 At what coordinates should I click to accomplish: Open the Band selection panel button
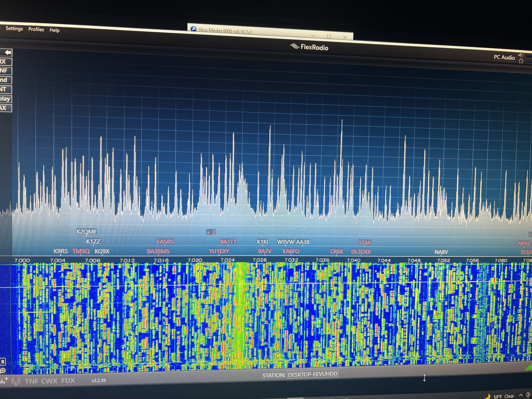tap(6, 80)
